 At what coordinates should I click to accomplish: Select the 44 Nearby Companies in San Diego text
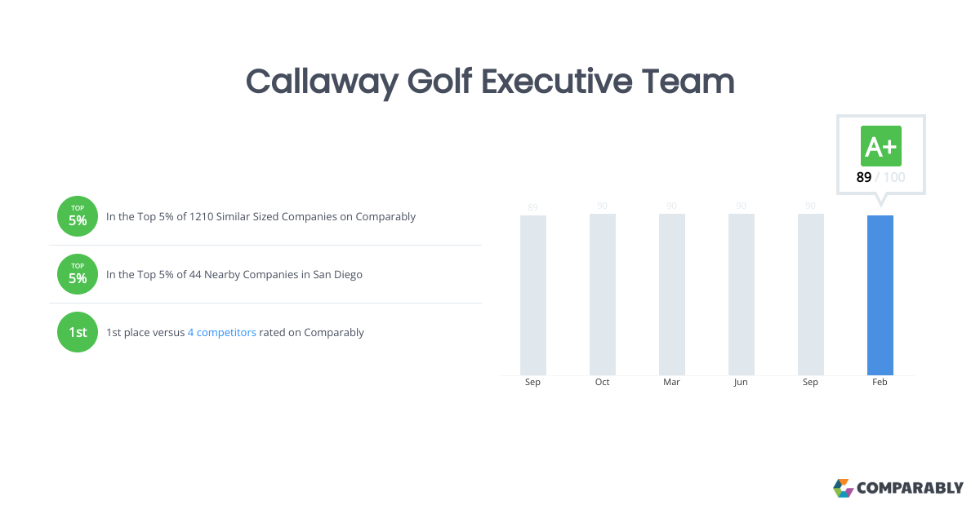pos(234,275)
